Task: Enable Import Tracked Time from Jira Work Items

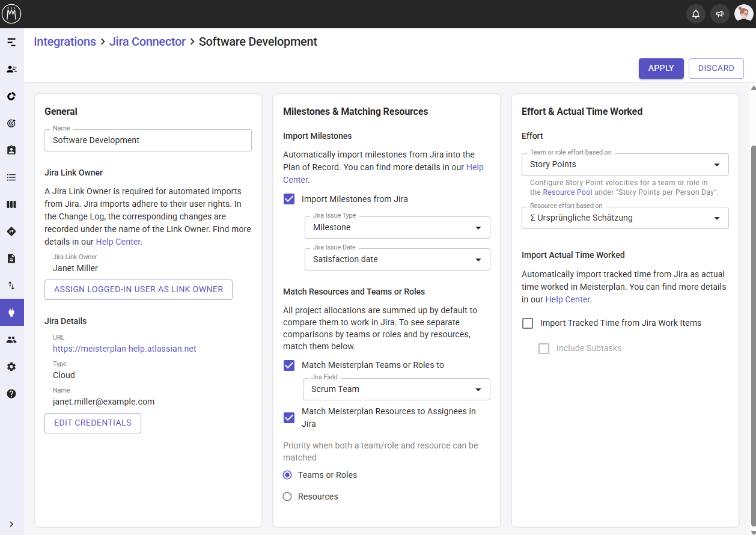Action: tap(528, 323)
